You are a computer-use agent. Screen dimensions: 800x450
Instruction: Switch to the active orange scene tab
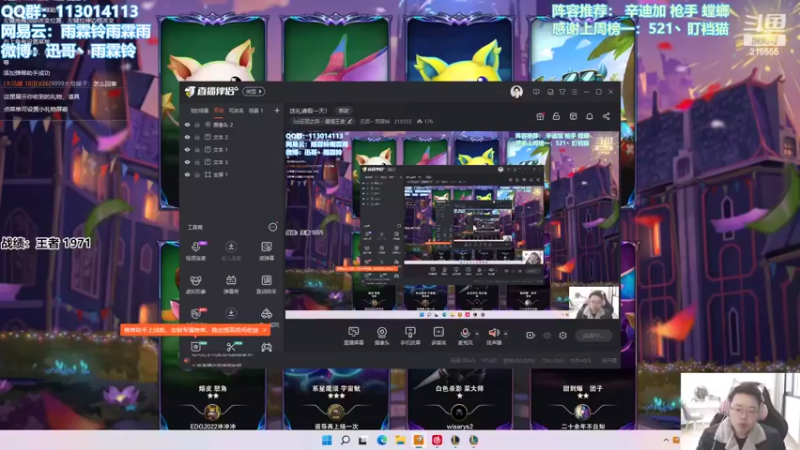tap(219, 110)
